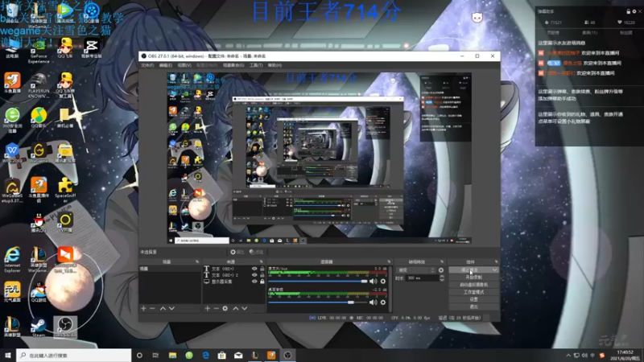
Task: Open WeGame desktop shortcut
Action: (39, 153)
